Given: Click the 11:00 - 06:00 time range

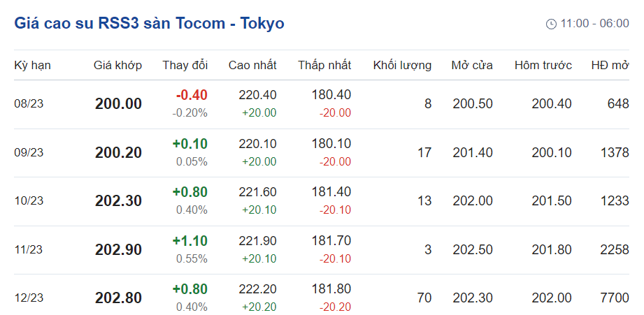Looking at the screenshot, I should pyautogui.click(x=594, y=24).
